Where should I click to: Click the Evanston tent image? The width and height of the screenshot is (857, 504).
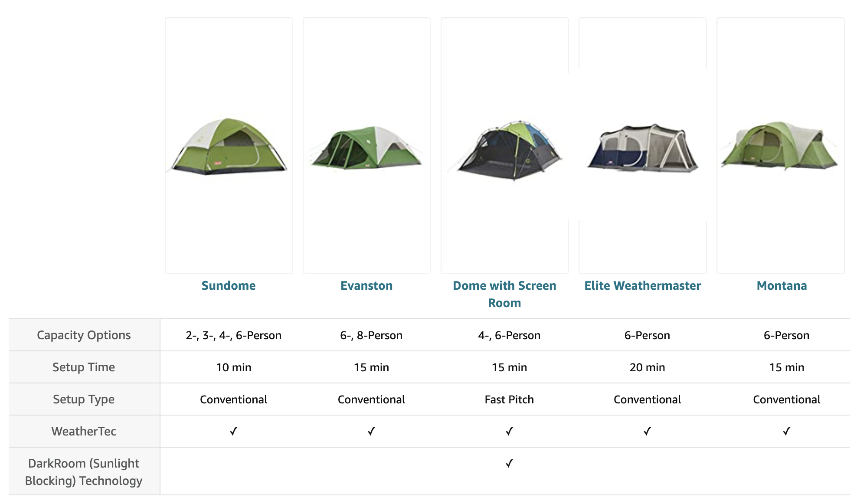coord(367,146)
